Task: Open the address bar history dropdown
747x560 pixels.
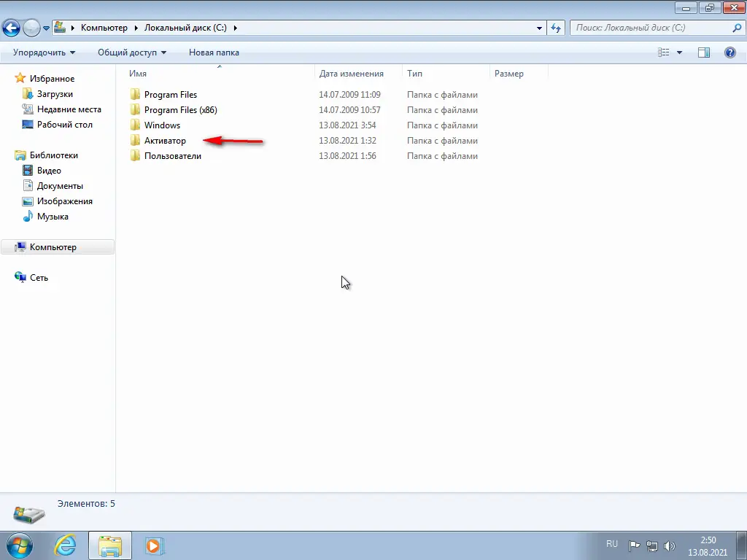Action: 538,27
